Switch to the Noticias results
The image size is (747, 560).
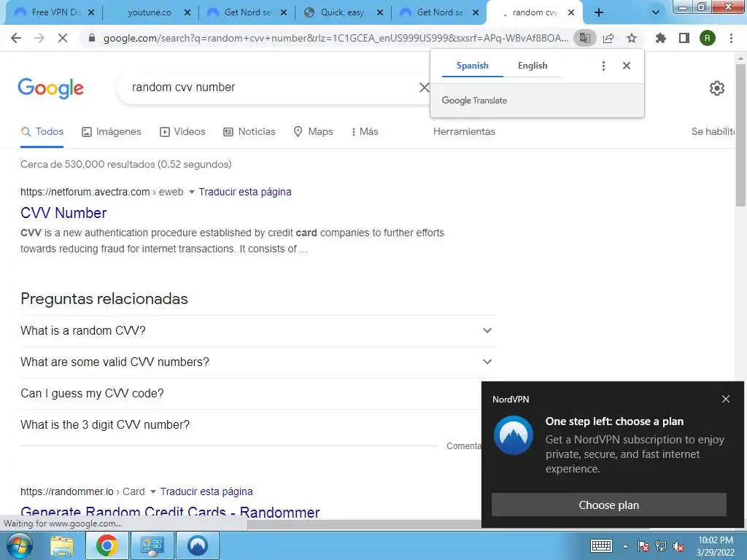(x=249, y=131)
